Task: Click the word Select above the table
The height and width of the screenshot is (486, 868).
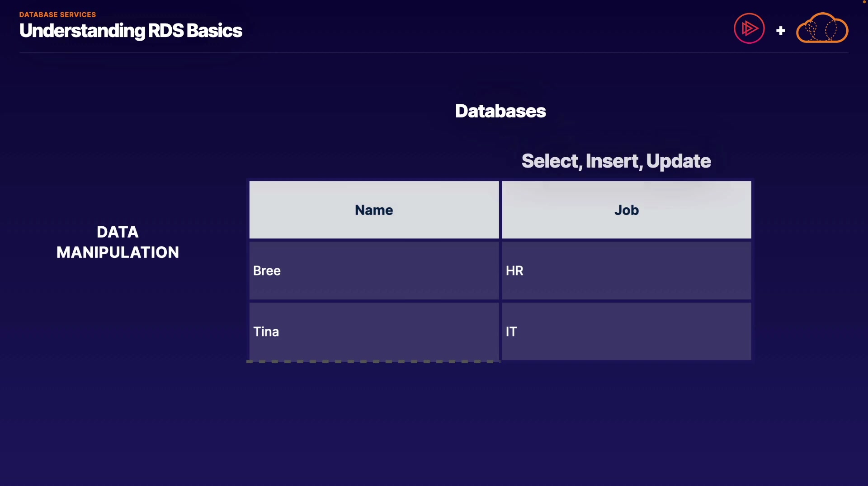Action: (550, 161)
